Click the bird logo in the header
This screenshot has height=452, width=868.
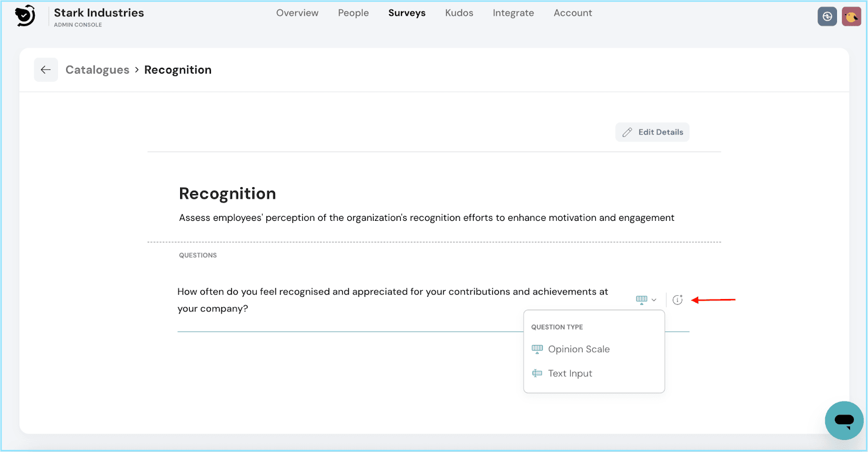click(x=25, y=16)
